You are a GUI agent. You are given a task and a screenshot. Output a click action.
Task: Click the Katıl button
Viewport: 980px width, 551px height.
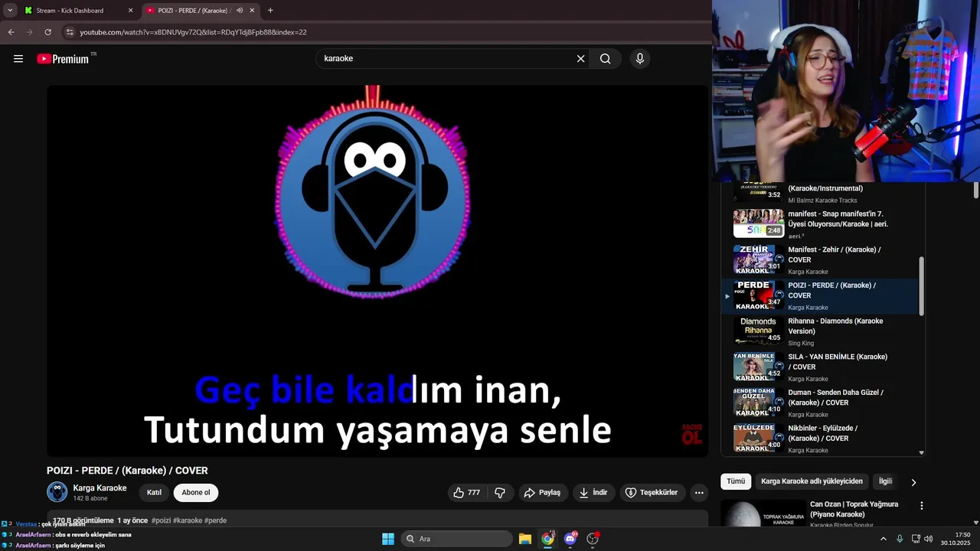154,493
